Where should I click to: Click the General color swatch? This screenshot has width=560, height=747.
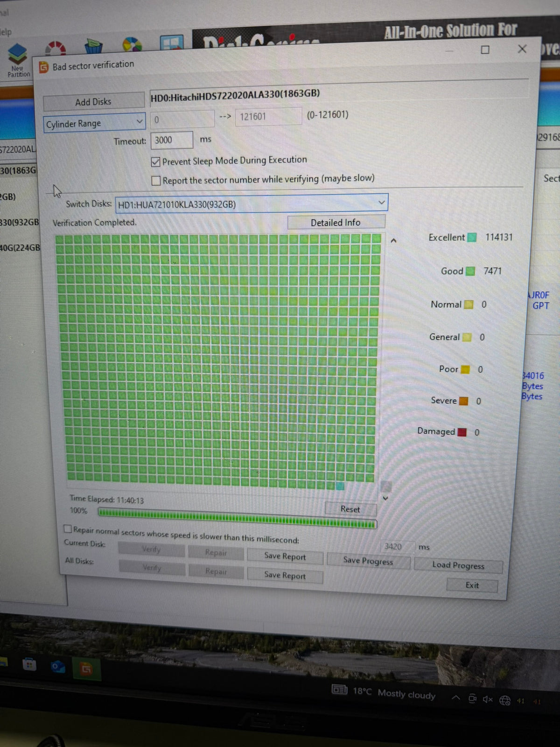[467, 337]
